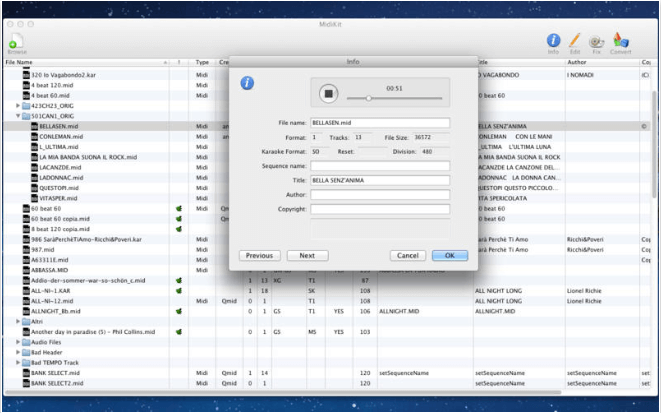The width and height of the screenshot is (661, 413).
Task: Select 4 beat 120.mid file
Action: pyautogui.click(x=52, y=85)
